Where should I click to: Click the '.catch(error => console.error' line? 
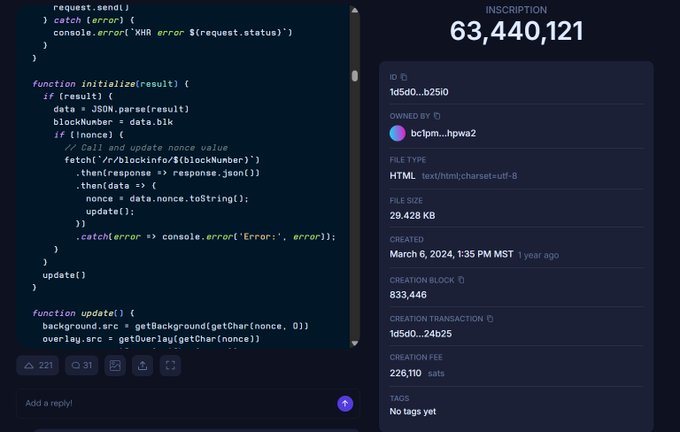point(206,237)
